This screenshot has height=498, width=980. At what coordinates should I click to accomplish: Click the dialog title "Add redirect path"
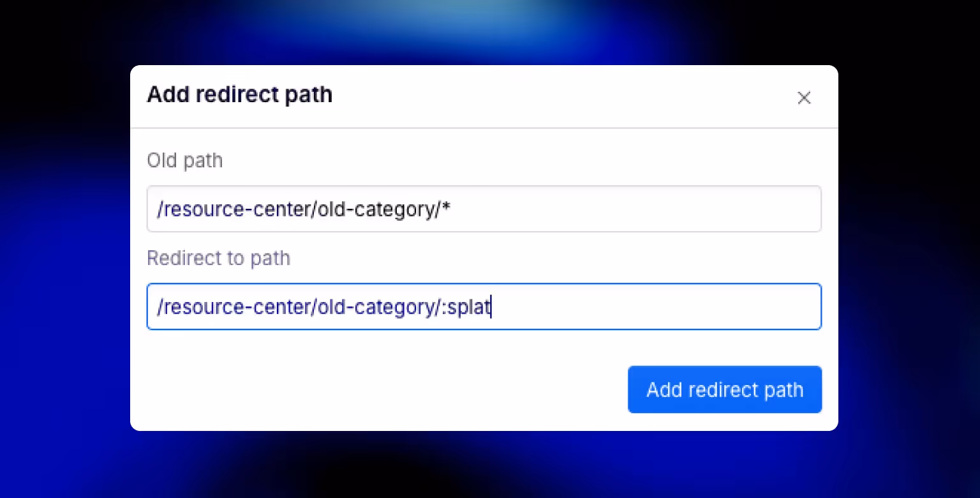tap(239, 94)
